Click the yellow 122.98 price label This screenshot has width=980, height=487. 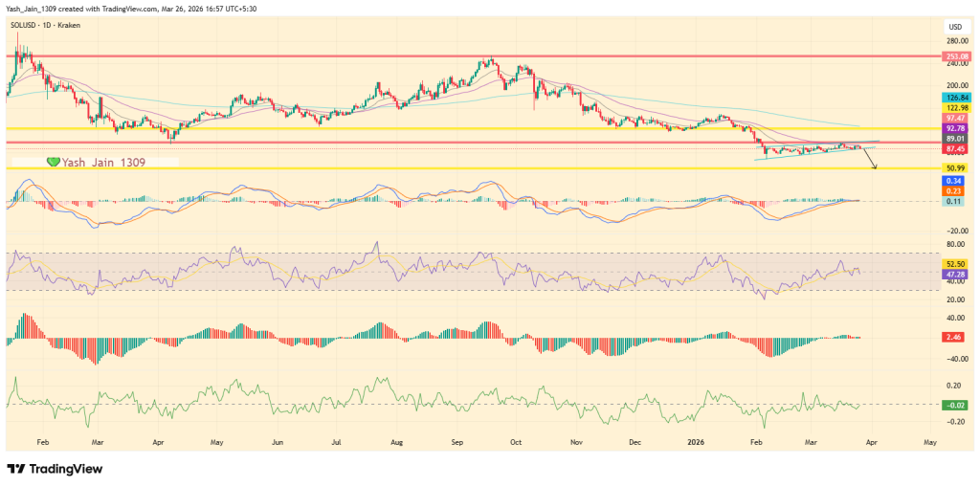[x=955, y=108]
